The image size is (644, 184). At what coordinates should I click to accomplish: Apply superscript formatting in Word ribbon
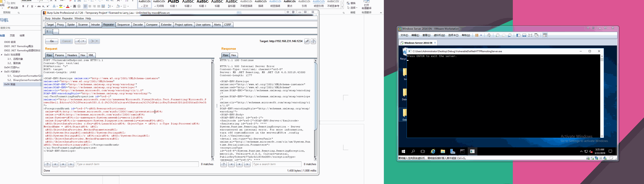[x=48, y=6]
